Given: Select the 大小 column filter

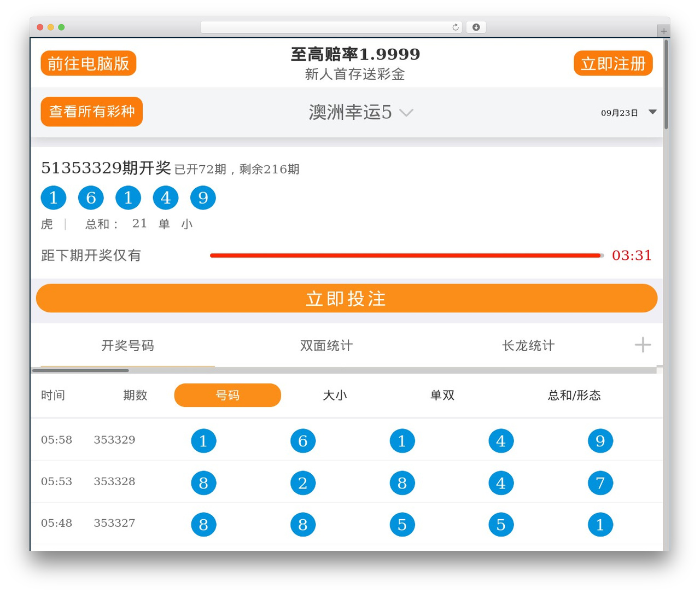Looking at the screenshot, I should click(x=335, y=396).
